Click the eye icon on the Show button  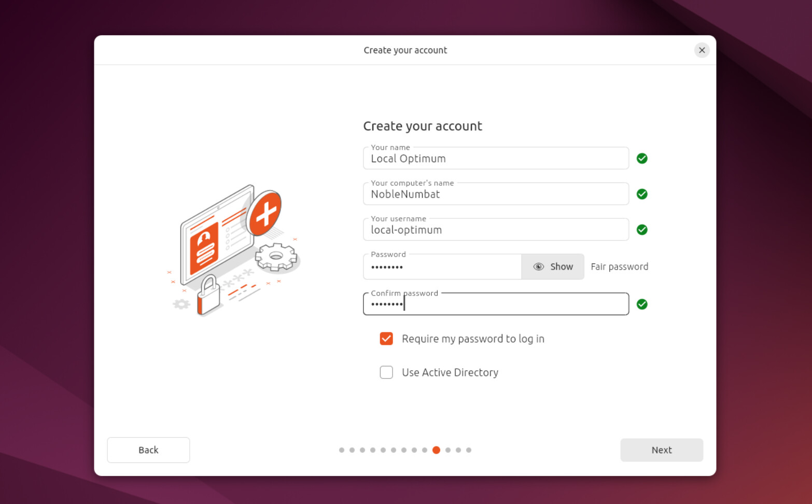click(539, 266)
